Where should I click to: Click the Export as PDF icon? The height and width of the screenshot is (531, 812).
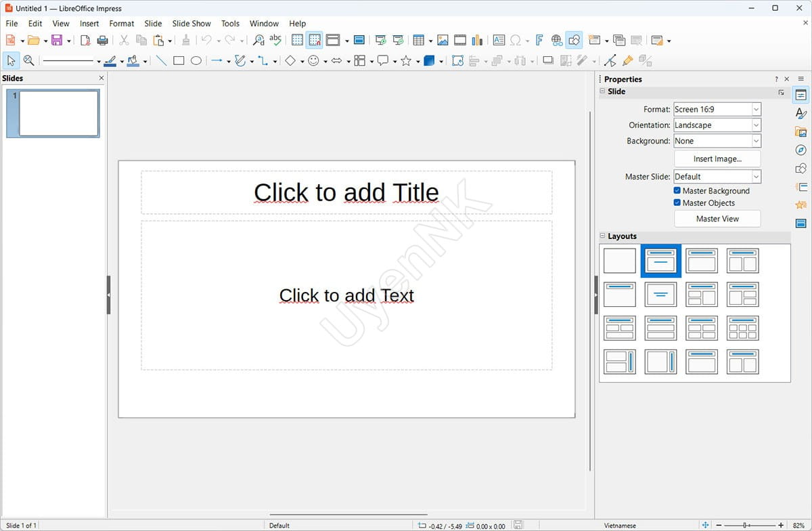point(86,41)
